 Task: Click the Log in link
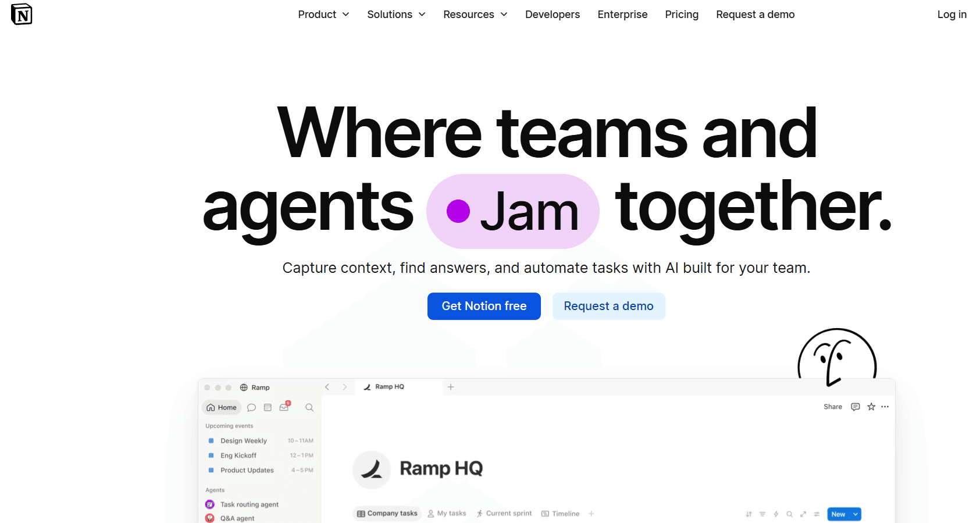(952, 15)
